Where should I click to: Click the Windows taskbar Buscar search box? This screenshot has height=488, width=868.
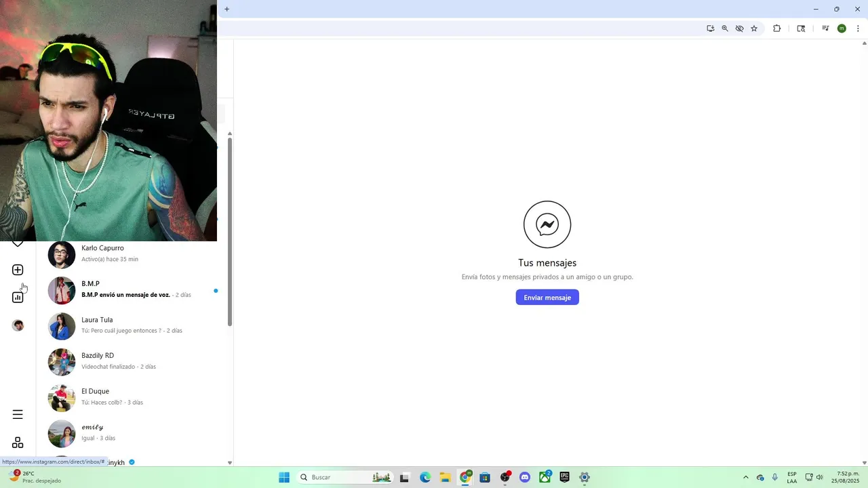click(x=345, y=477)
